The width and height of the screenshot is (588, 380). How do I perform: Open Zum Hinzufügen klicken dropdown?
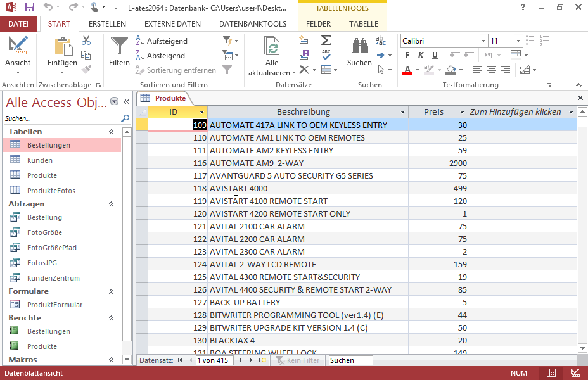click(571, 112)
